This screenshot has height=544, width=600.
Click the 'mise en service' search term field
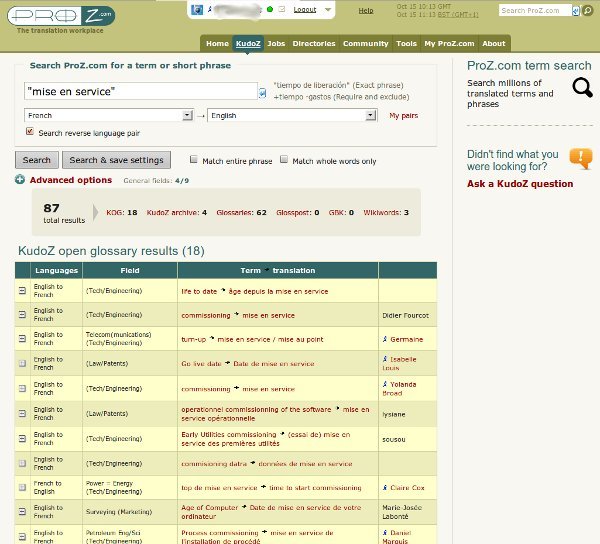(x=140, y=91)
